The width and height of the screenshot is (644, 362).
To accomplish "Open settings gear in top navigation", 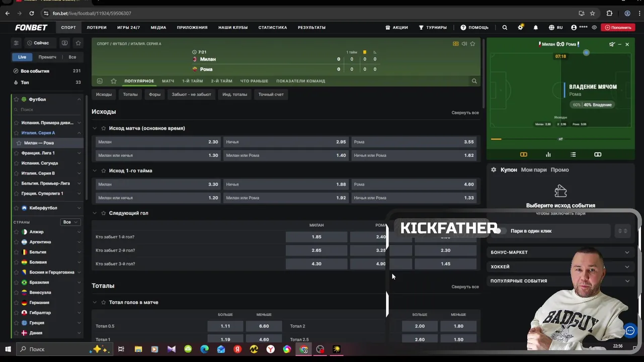I will point(520,28).
